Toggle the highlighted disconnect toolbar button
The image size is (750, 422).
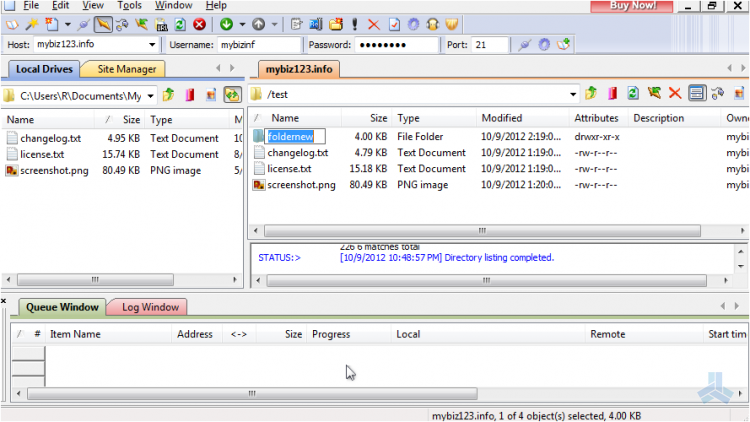coord(102,24)
